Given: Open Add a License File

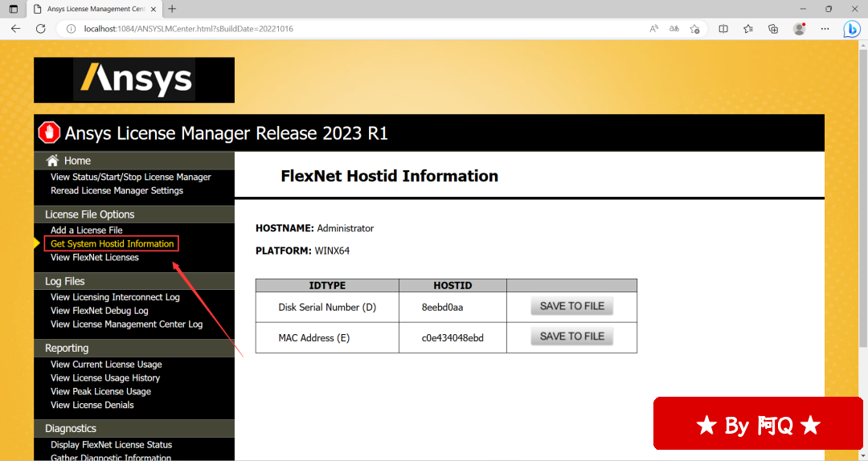Looking at the screenshot, I should 86,230.
